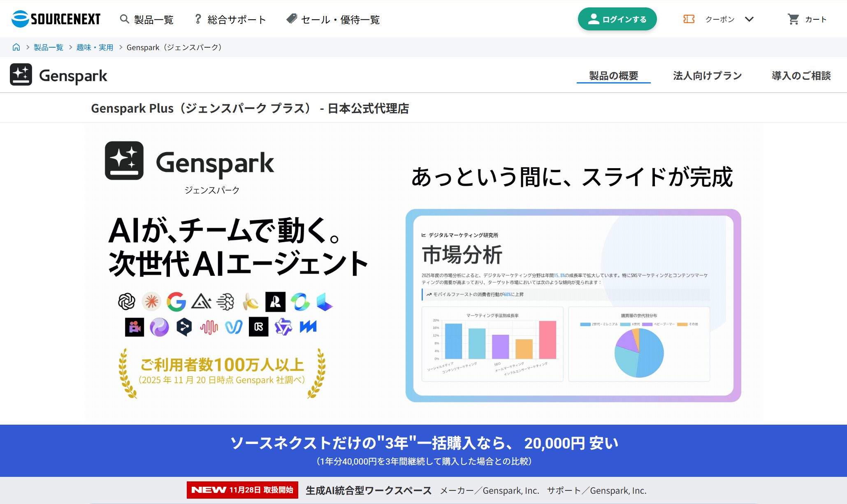Open the 導入のご相談 tab
The width and height of the screenshot is (847, 504).
[x=801, y=76]
